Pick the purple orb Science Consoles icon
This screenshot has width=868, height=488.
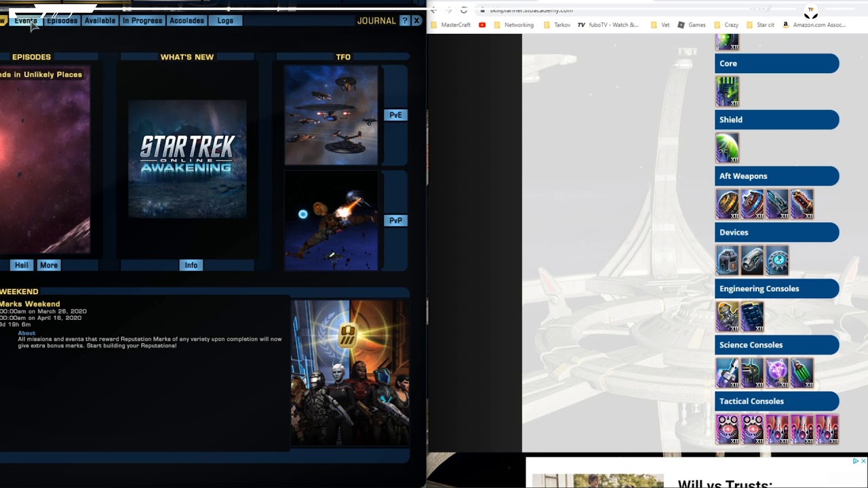(777, 373)
